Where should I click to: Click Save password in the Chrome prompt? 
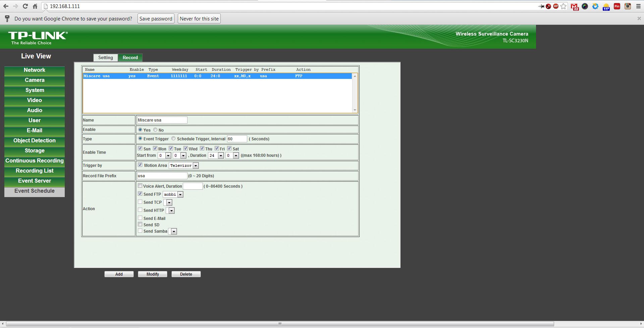tap(156, 19)
